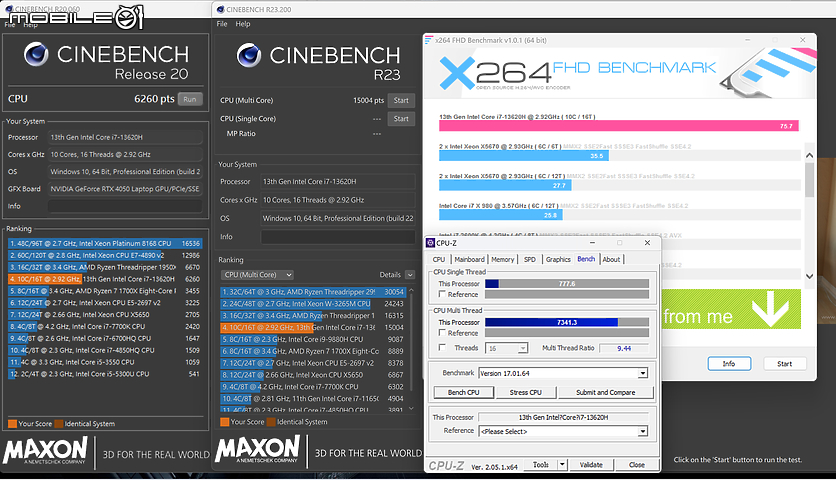The width and height of the screenshot is (836, 480).
Task: Open the Tools dropdown arrow in CPU-Z
Action: 562,465
